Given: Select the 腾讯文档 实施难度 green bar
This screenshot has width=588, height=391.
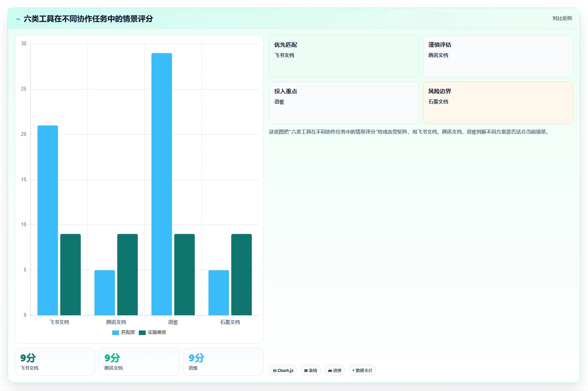Looking at the screenshot, I should click(127, 274).
